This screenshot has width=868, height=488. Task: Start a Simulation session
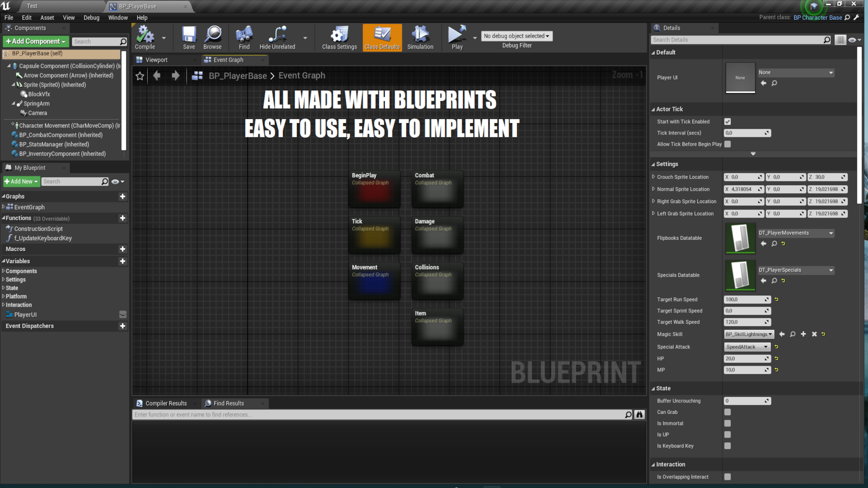[420, 37]
